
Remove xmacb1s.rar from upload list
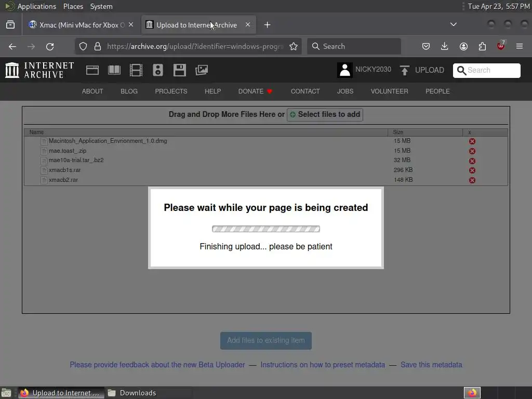pos(472,170)
